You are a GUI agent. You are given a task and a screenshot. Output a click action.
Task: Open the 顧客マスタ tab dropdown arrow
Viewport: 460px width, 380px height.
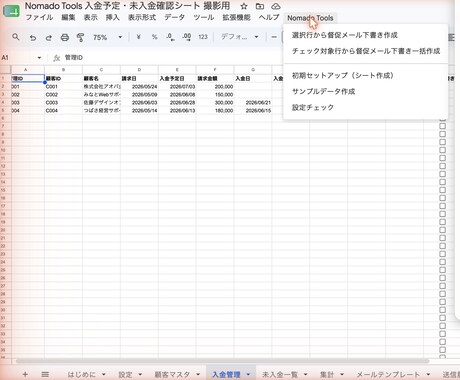[x=198, y=374]
